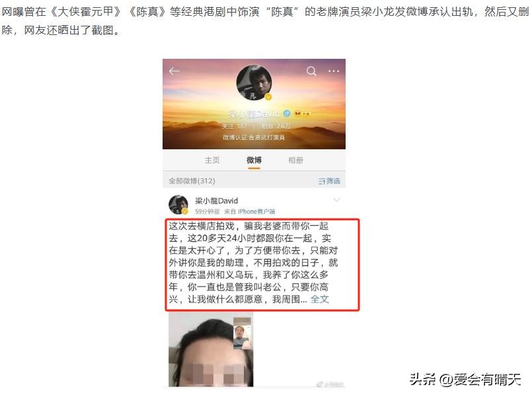Tap the blue gender icon beside username

(x=287, y=113)
